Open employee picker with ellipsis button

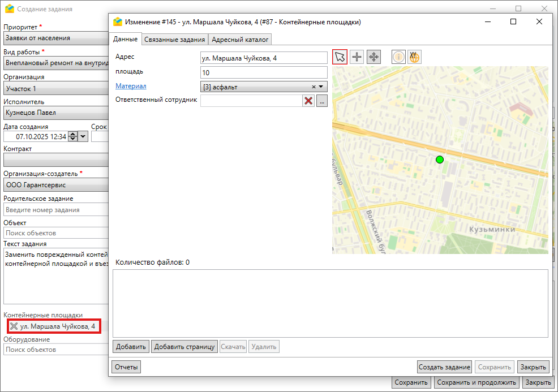pos(322,101)
